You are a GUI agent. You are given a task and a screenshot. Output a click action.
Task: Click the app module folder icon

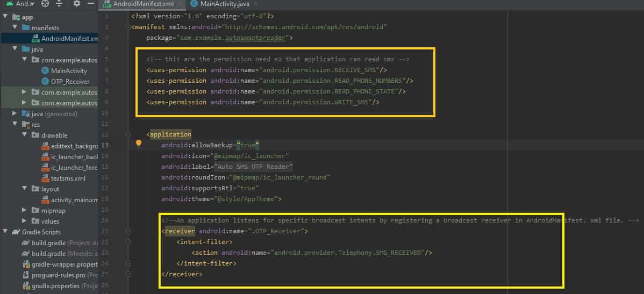coord(16,17)
